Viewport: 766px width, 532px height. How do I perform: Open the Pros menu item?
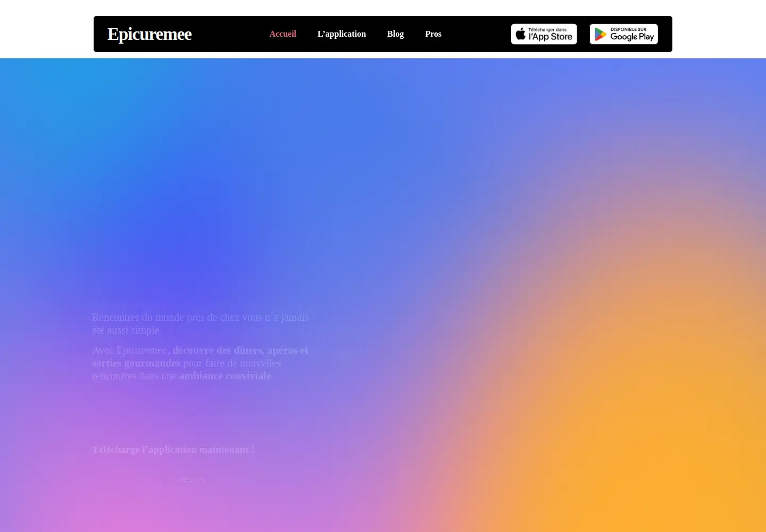click(x=433, y=34)
